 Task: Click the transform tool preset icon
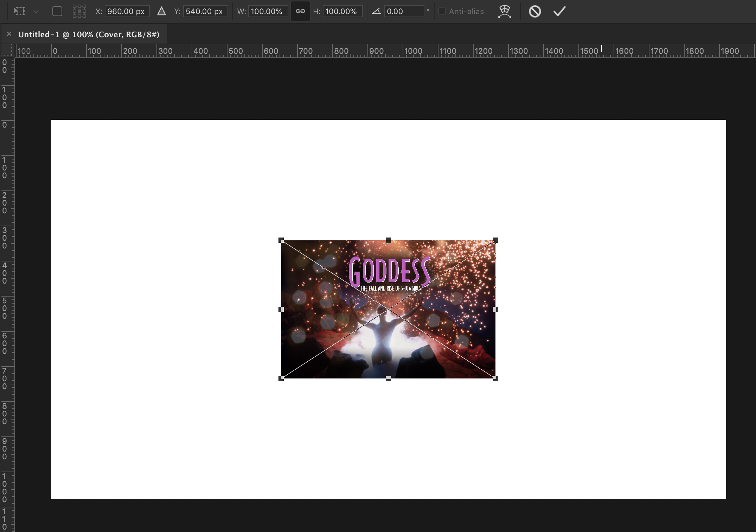click(19, 11)
